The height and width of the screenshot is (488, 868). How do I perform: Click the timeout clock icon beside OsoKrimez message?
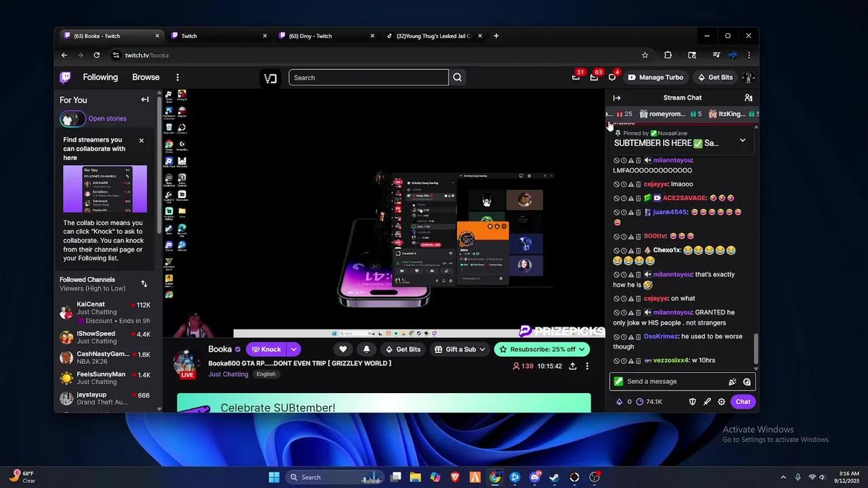[x=624, y=337]
